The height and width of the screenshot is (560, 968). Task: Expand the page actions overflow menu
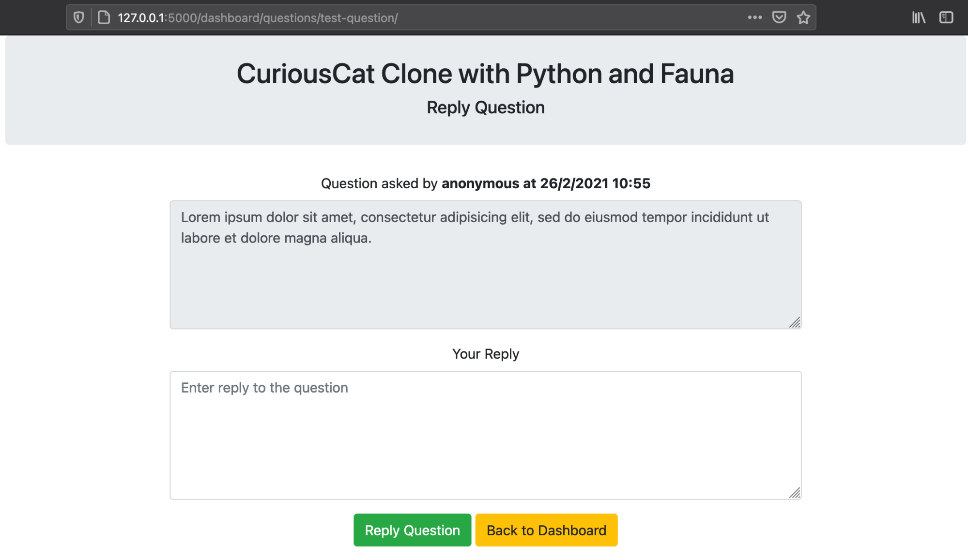(x=754, y=17)
